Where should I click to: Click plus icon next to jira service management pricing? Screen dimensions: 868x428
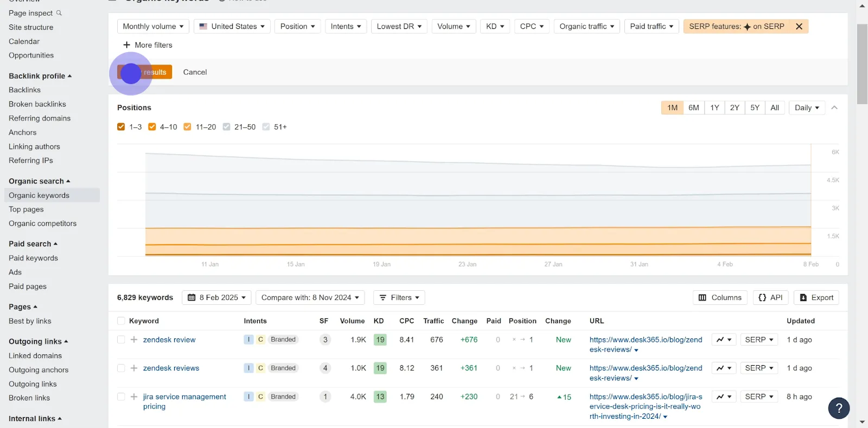pos(134,397)
